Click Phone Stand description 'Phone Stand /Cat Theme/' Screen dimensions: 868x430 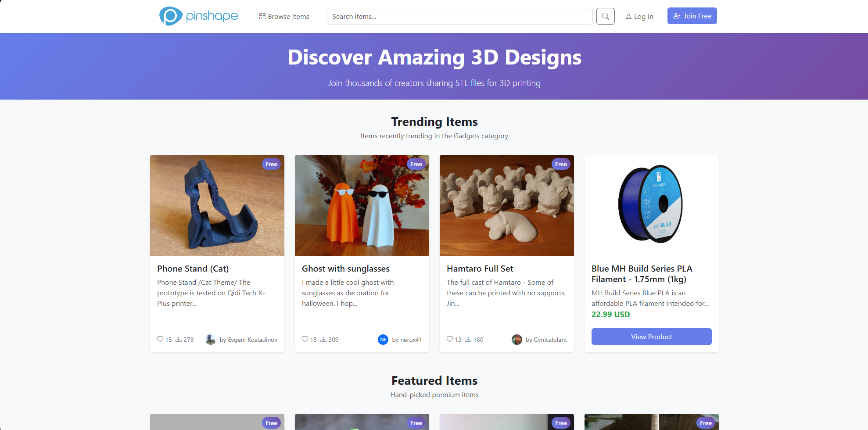pyautogui.click(x=197, y=282)
